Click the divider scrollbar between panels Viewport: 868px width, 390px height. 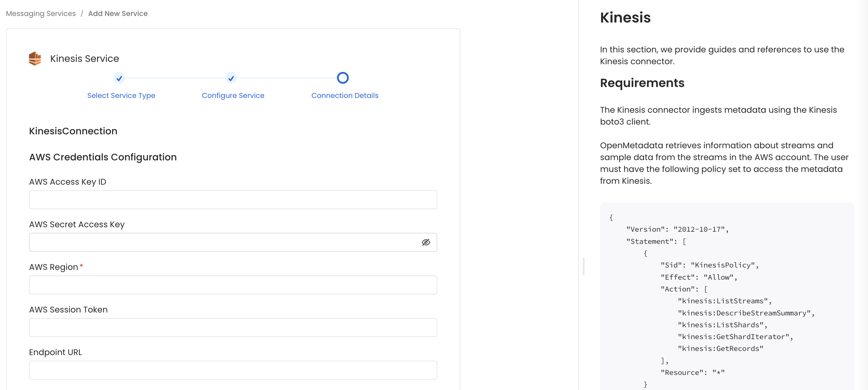[584, 266]
